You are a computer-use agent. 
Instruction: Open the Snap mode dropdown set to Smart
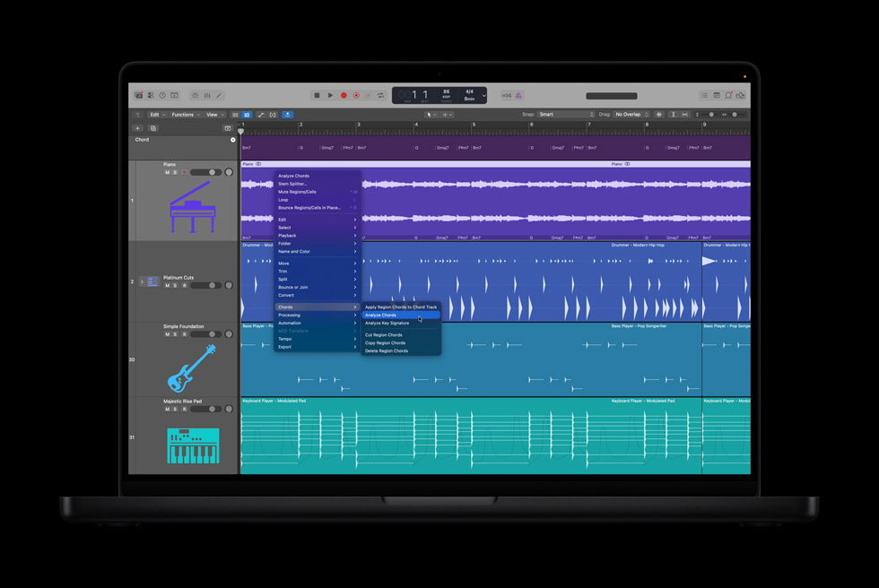pos(563,115)
